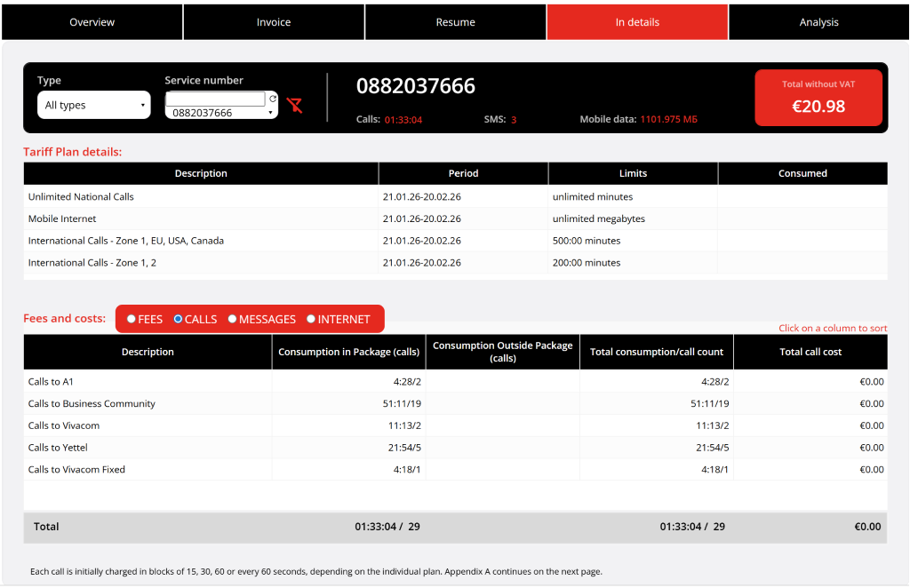Sort by Consumption in Package (calls) column
Screen dimensions: 910x588
click(348, 352)
